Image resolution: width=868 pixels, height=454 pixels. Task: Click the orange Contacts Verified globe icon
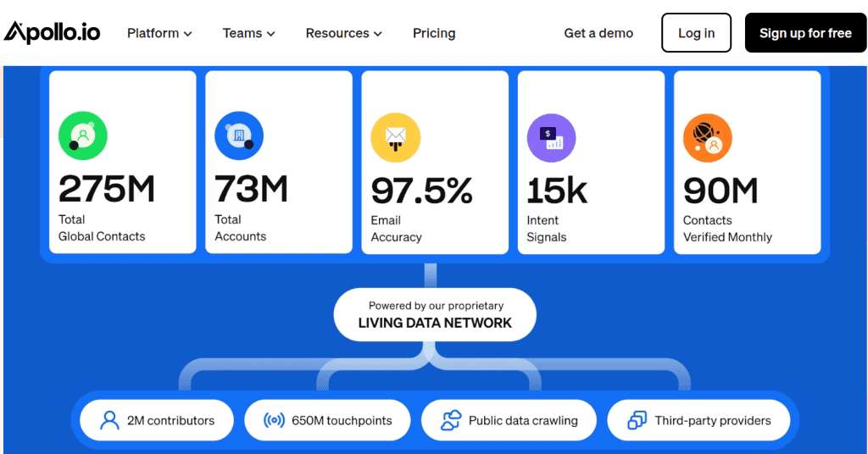coord(707,137)
